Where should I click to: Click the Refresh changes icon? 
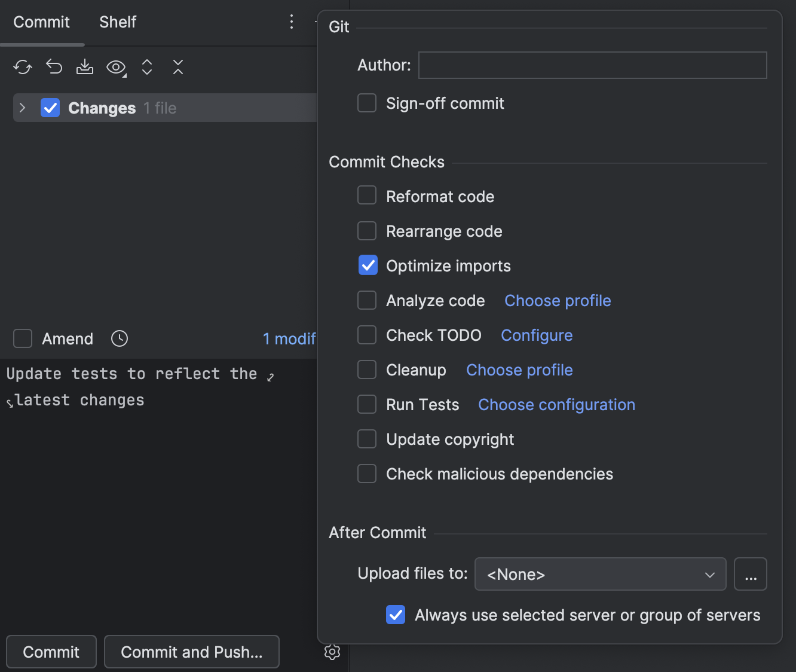[23, 67]
